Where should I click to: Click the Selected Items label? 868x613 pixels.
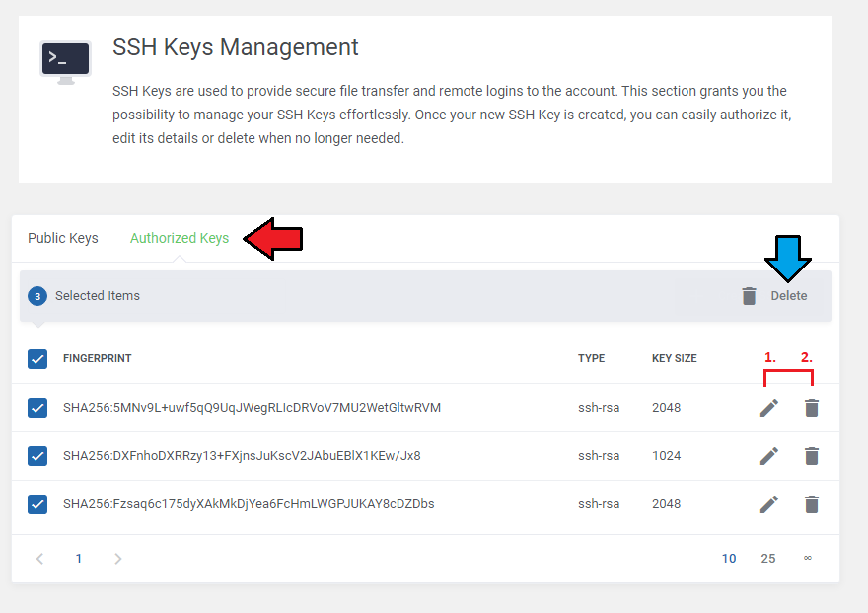coord(98,296)
